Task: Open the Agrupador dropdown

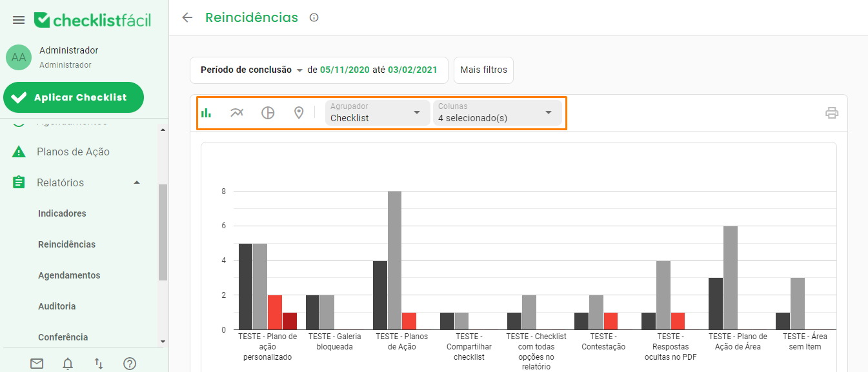Action: click(x=377, y=112)
